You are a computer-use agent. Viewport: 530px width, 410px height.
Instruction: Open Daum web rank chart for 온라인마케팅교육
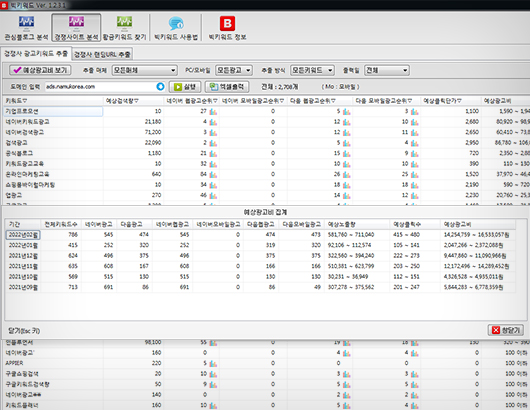346,174
